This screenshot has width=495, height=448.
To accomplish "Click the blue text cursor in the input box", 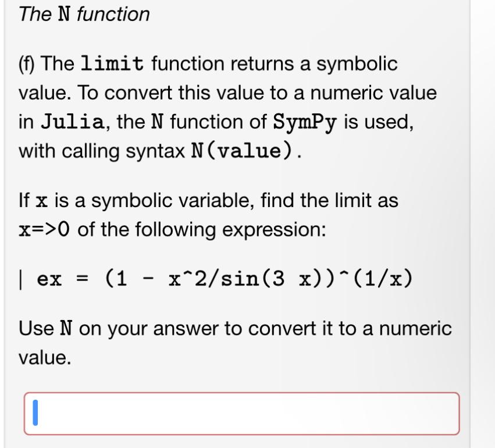I will pos(35,414).
